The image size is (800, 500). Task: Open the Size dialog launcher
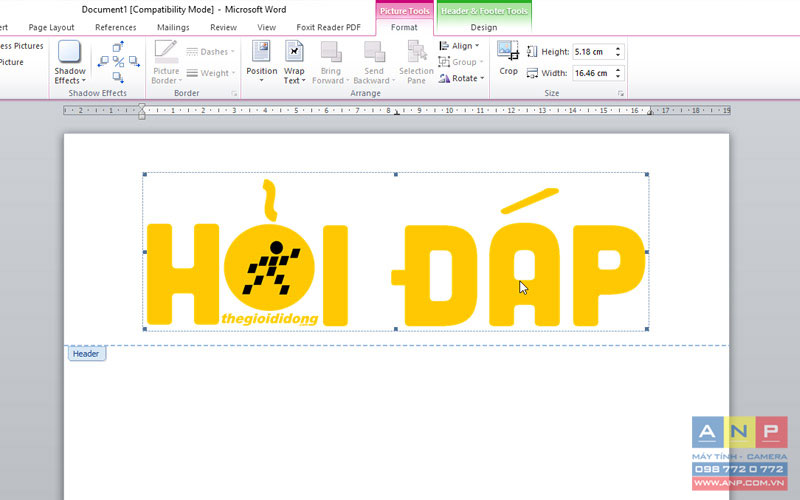(620, 93)
